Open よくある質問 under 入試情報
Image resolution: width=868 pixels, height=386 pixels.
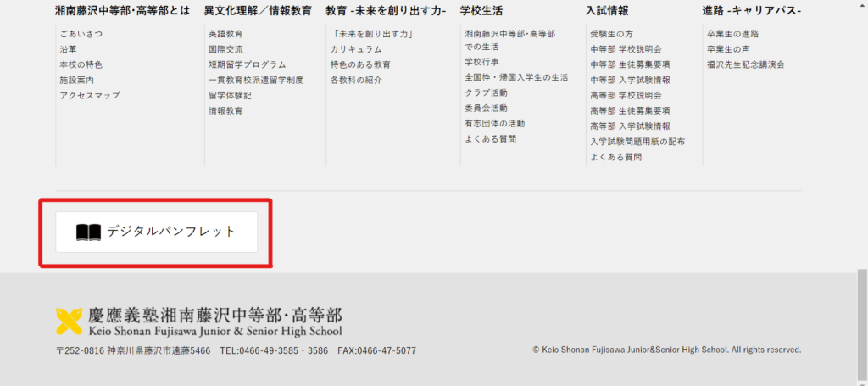tap(616, 157)
